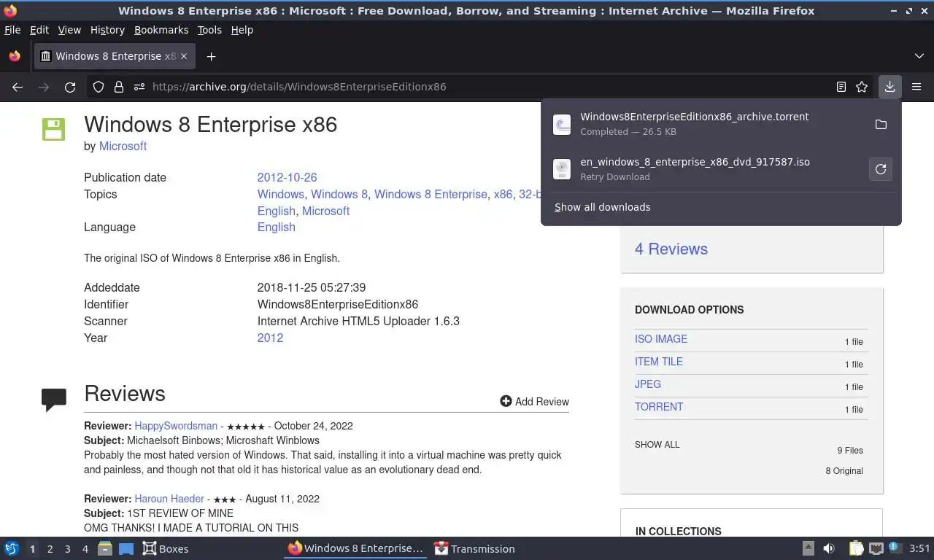This screenshot has width=934, height=560.
Task: Download the TORRENT option
Action: 659,407
